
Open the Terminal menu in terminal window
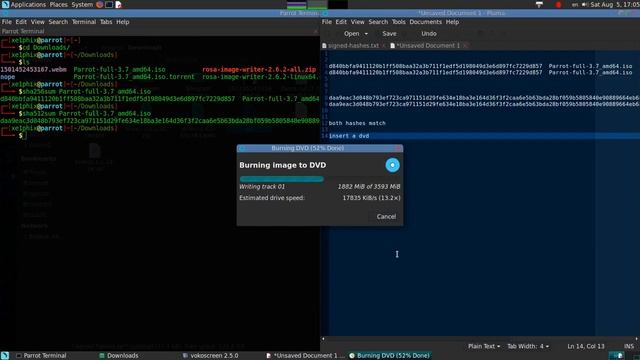pyautogui.click(x=84, y=22)
